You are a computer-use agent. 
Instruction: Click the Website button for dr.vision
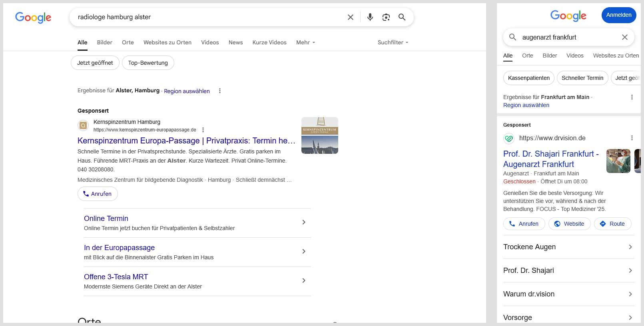570,224
